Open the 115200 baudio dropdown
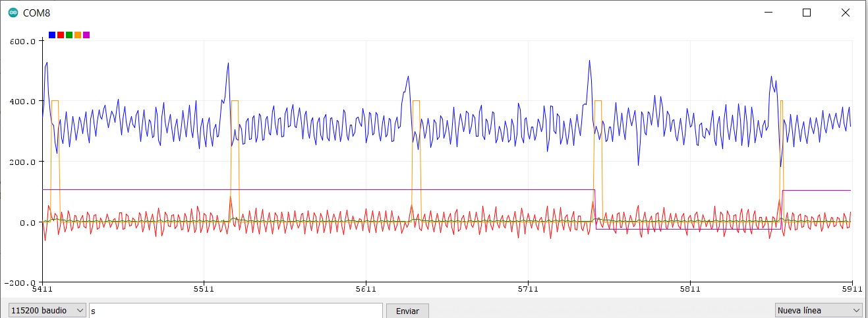This screenshot has width=868, height=318. 47,310
